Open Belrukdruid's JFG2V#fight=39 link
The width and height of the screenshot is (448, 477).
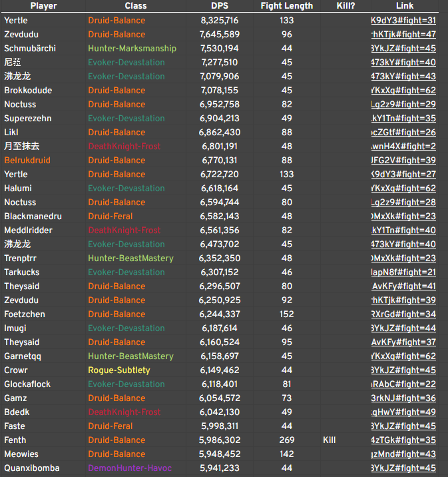[x=403, y=161]
